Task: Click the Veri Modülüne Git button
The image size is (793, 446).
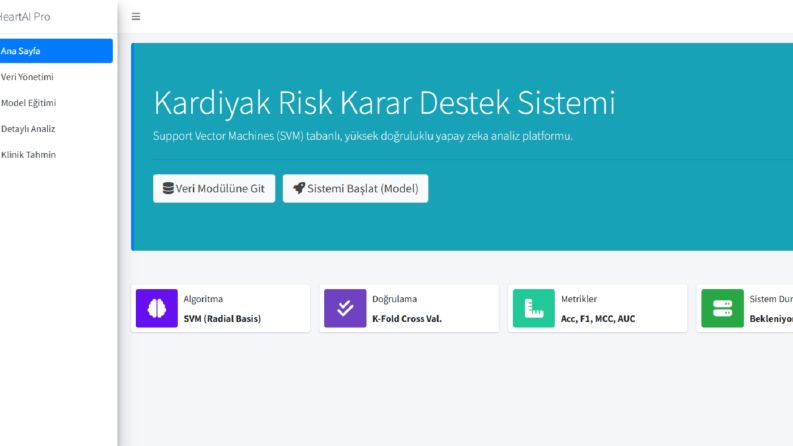Action: (x=214, y=189)
